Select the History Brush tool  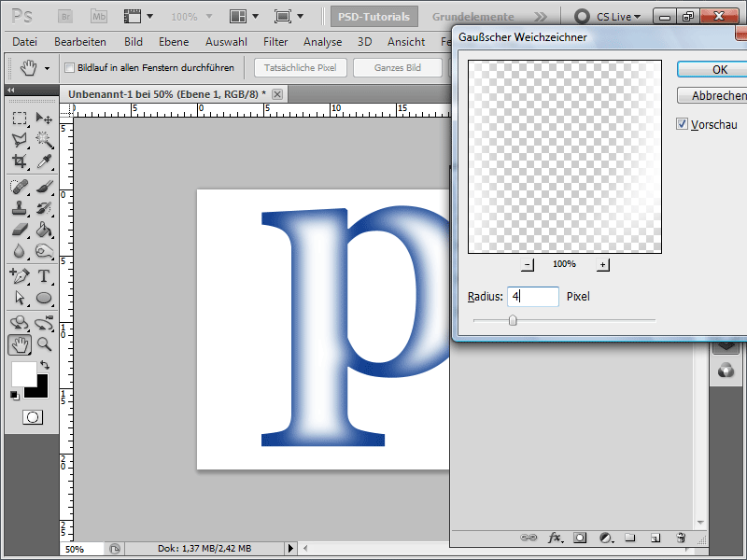click(44, 208)
